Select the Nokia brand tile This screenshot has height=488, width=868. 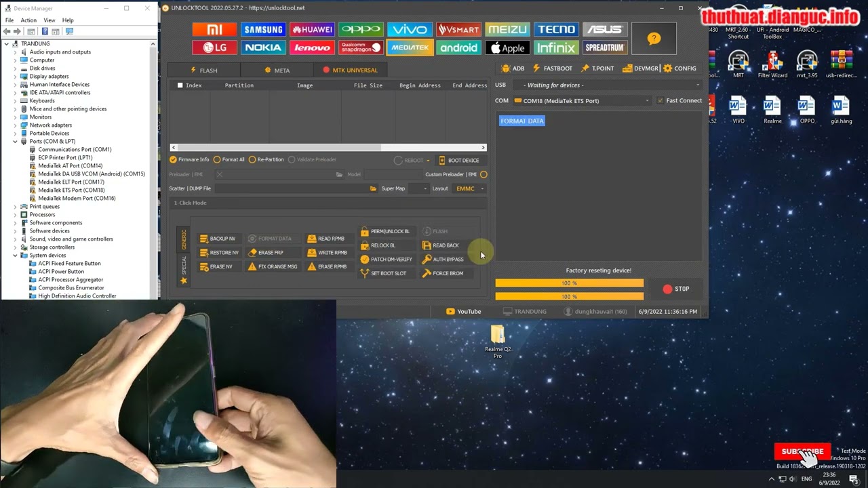click(263, 47)
